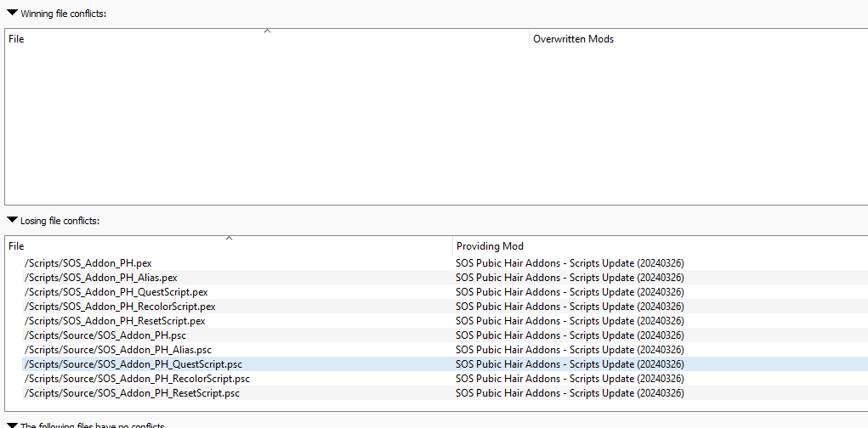This screenshot has height=428, width=868.
Task: Select highlighted SOS_Addon_PH_QuestScript.psc source row
Action: click(133, 364)
